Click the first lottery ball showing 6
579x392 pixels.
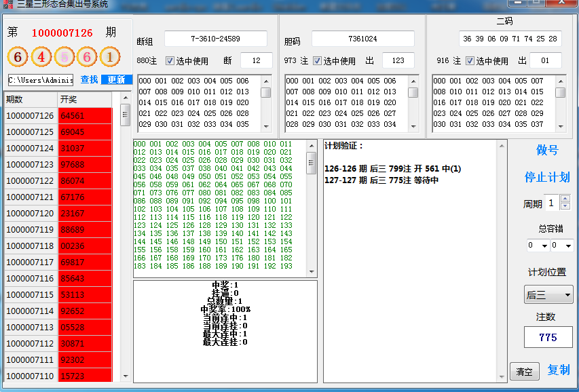click(18, 56)
